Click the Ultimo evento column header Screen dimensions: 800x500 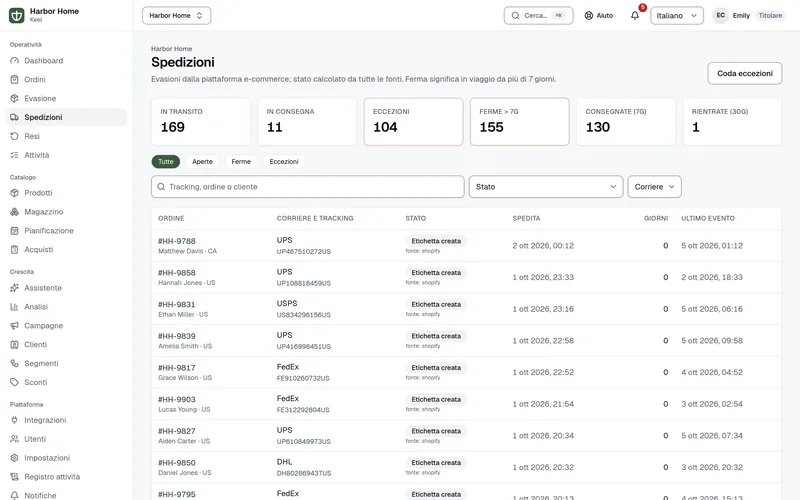708,218
